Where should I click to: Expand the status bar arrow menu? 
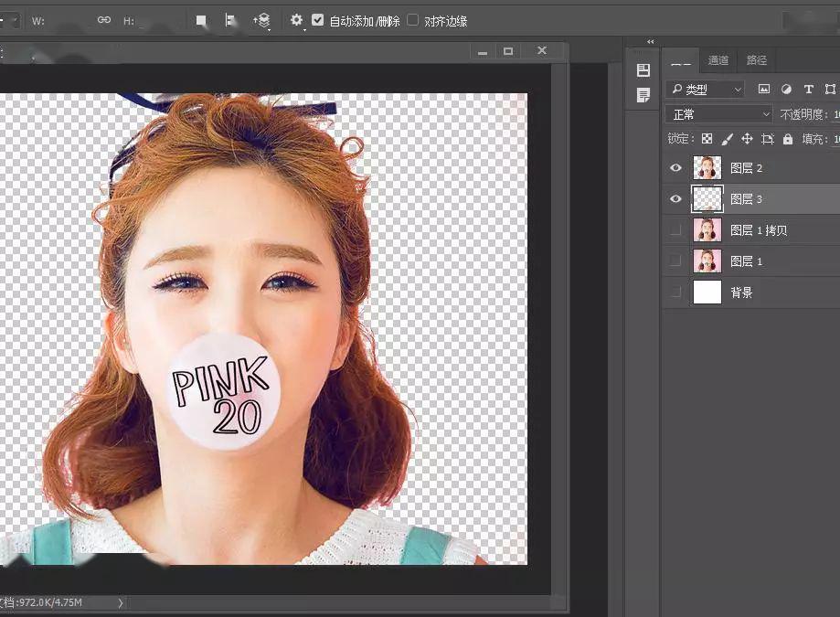[x=121, y=603]
